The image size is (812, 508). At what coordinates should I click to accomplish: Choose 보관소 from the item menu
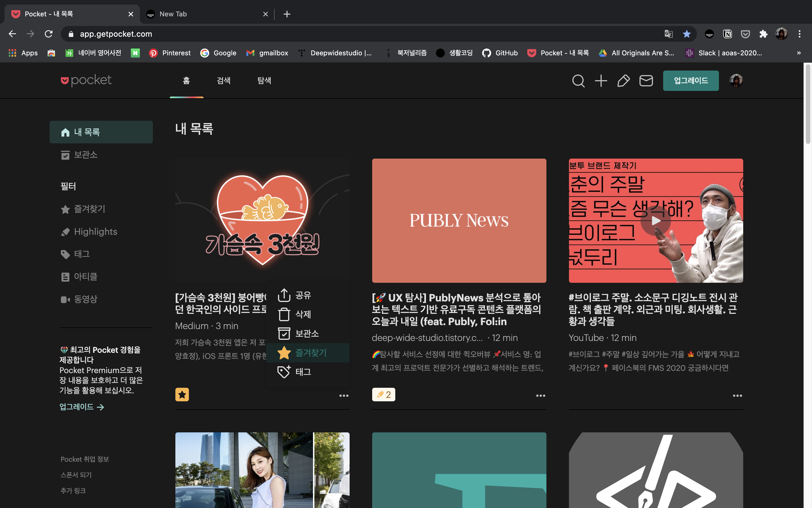coord(308,333)
